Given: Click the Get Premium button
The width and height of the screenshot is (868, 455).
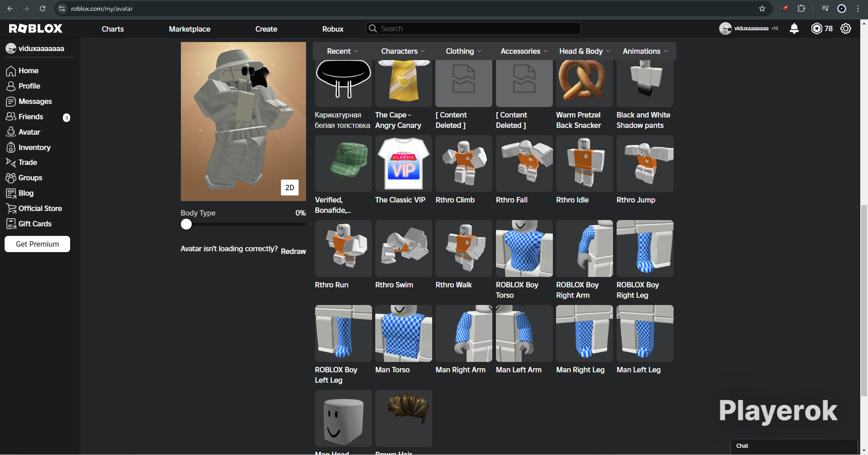Looking at the screenshot, I should [x=37, y=244].
